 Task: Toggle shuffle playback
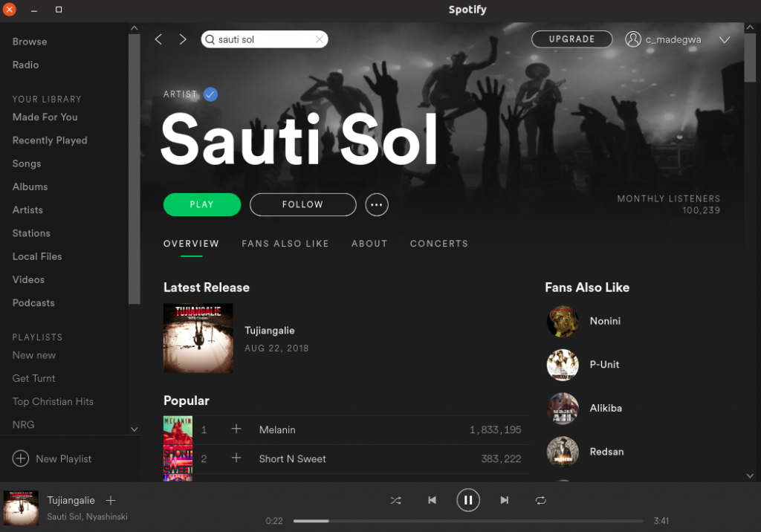click(395, 501)
